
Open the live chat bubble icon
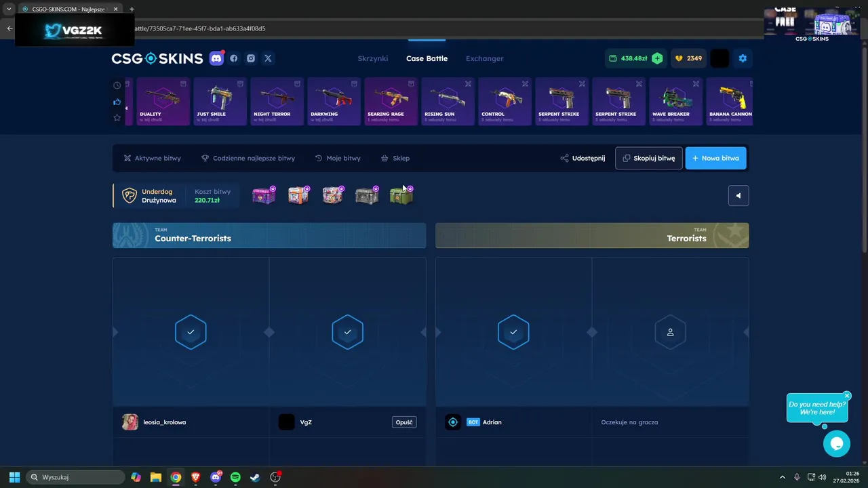point(837,444)
